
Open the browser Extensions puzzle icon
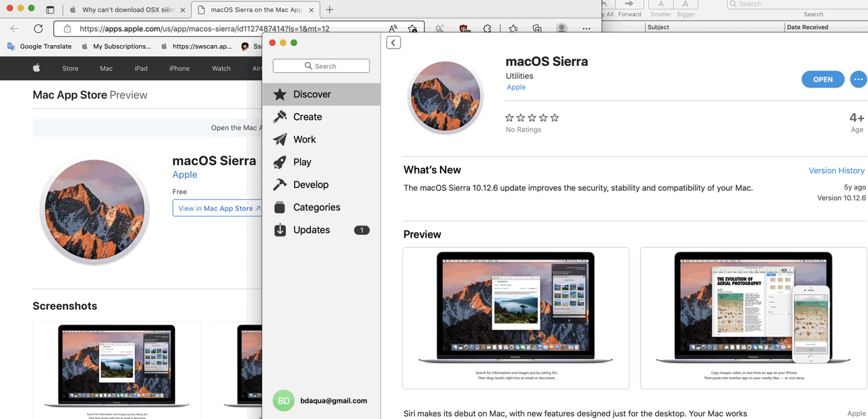[x=487, y=29]
